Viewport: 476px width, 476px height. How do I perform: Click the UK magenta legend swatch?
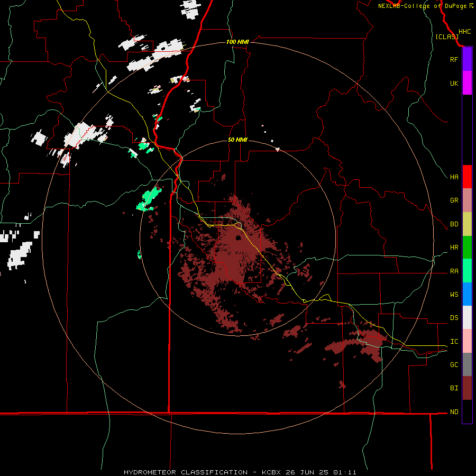(467, 83)
